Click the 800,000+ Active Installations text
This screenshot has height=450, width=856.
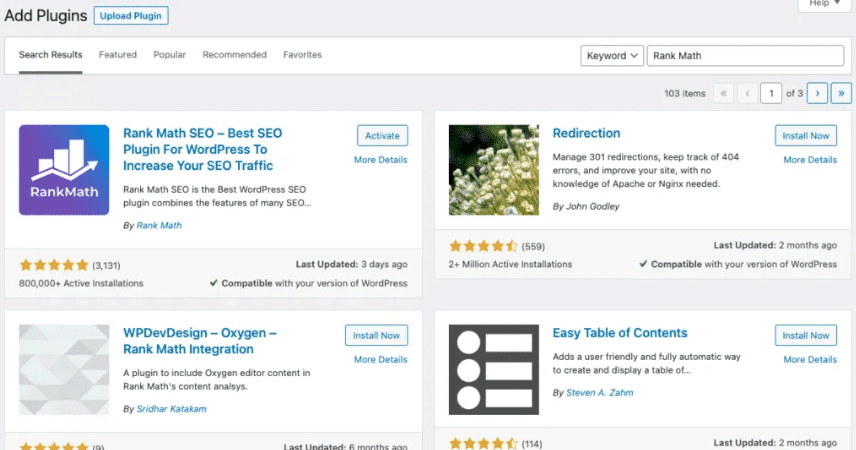point(81,283)
